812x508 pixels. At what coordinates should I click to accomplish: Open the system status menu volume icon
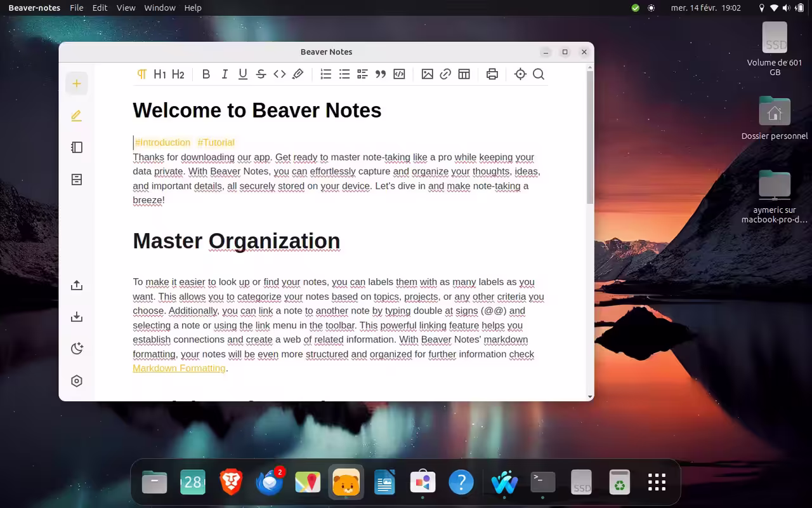(787, 8)
